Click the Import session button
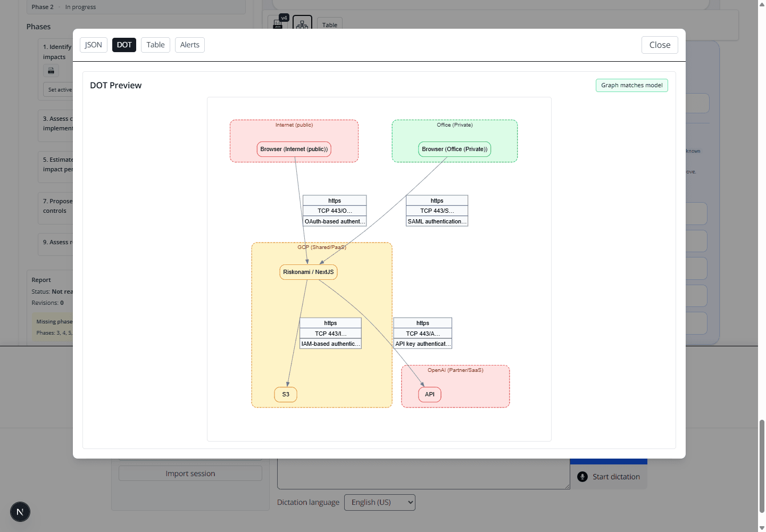Image resolution: width=766 pixels, height=532 pixels. pos(190,473)
